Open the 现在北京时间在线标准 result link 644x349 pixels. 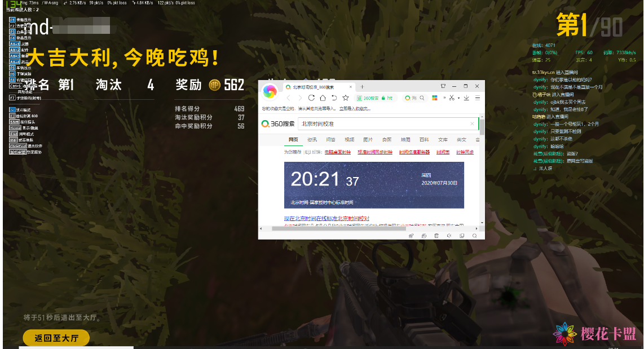click(x=327, y=218)
